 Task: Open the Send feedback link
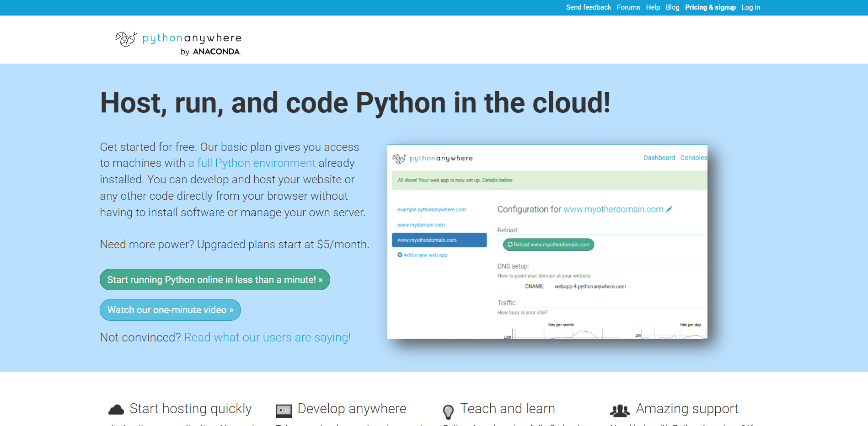[588, 7]
